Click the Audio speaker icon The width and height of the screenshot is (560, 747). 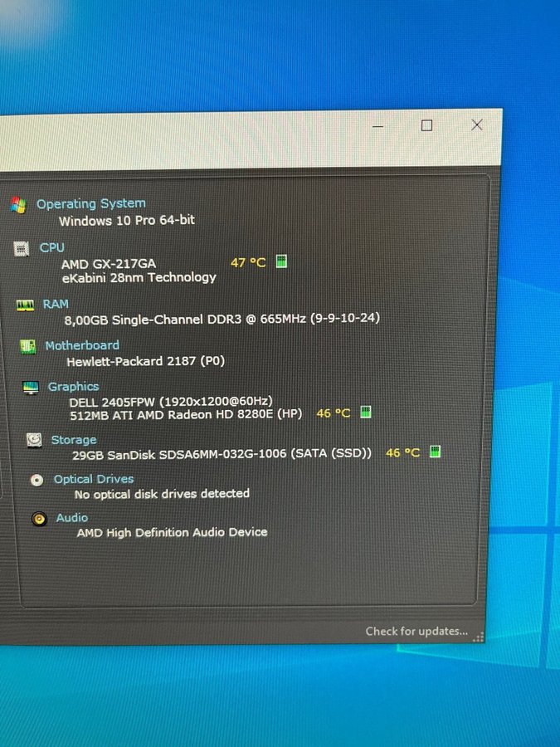pyautogui.click(x=39, y=519)
